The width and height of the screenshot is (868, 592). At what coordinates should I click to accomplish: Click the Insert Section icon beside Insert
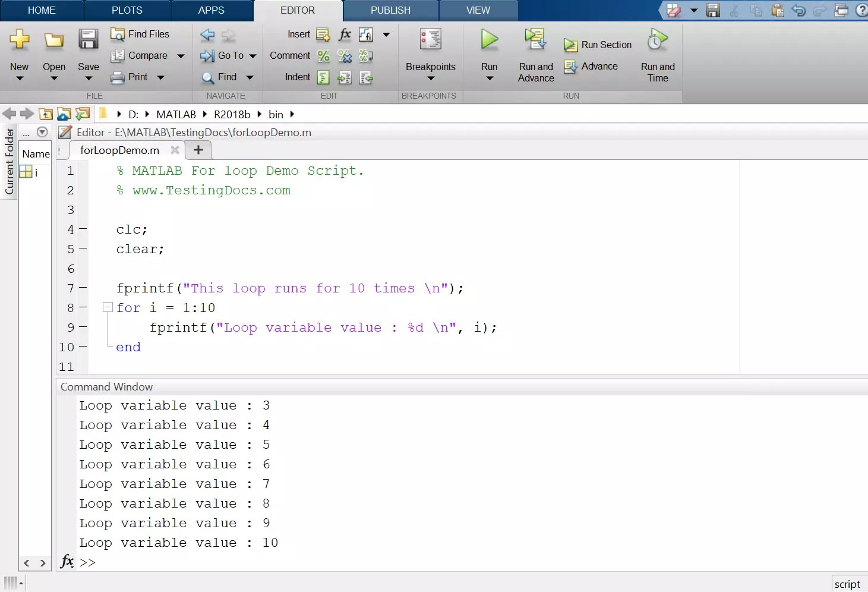[323, 34]
